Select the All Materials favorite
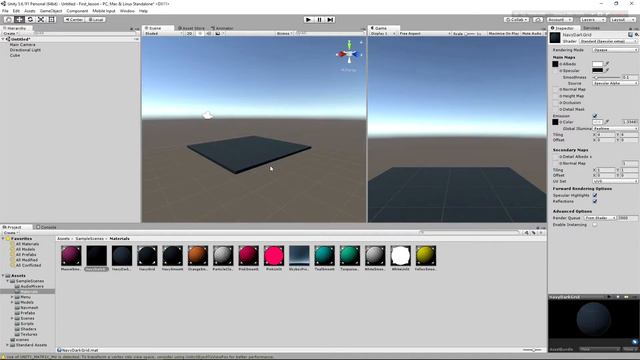The image size is (640, 360). (x=27, y=244)
